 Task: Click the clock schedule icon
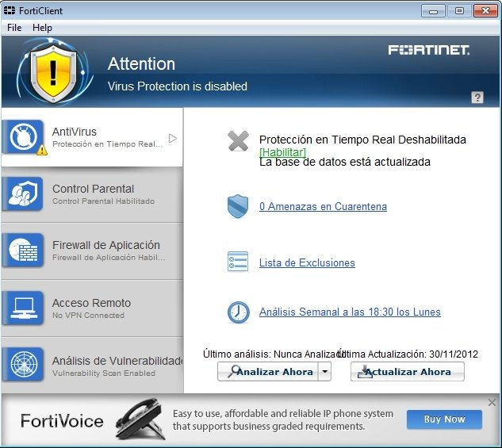click(239, 312)
